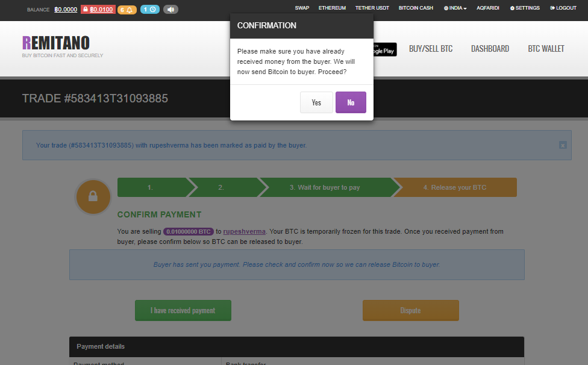The image size is (588, 365).
Task: Click the CONFIRMATION dialog title
Action: pos(267,25)
